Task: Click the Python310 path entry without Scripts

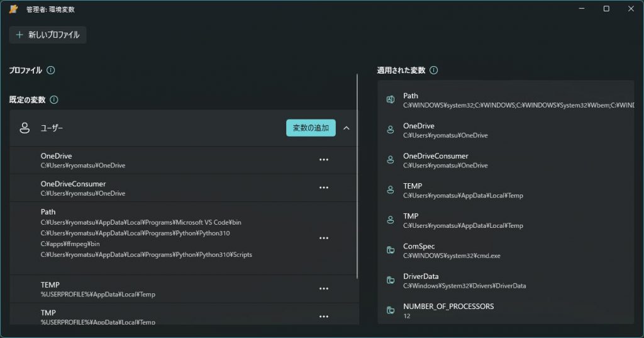Action: (x=135, y=233)
